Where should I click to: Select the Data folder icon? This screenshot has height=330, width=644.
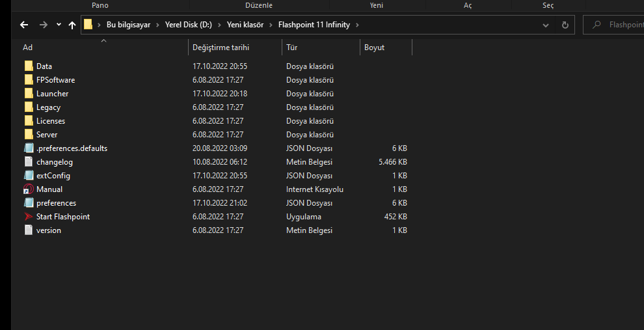[29, 66]
